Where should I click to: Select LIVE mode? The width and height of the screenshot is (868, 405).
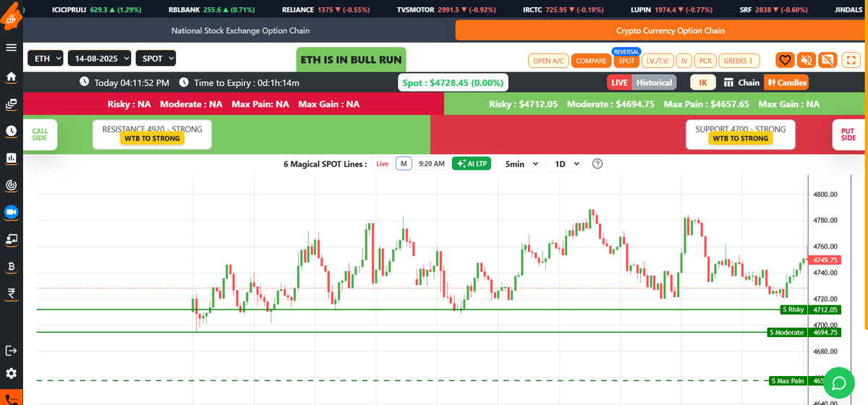[620, 82]
